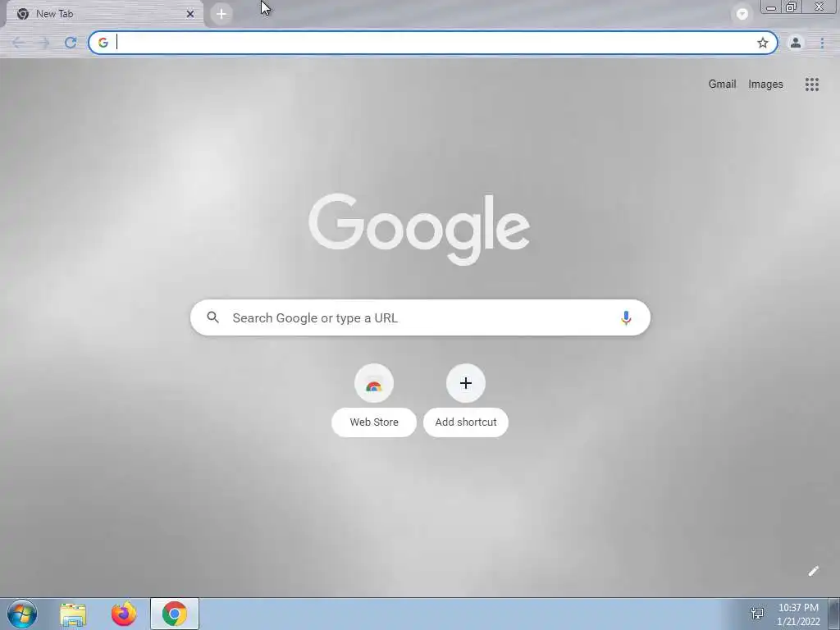Start voice search with the microphone icon
This screenshot has height=630, width=840.
coord(625,317)
